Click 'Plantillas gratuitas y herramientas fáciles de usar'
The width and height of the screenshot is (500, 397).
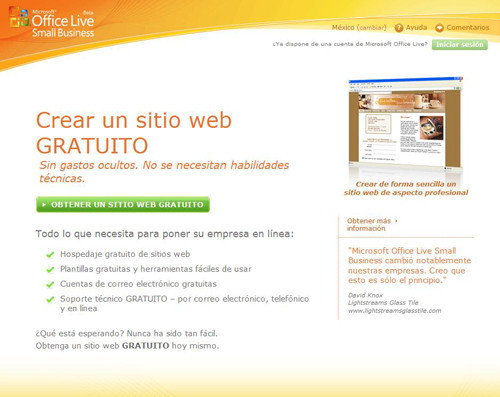(156, 269)
